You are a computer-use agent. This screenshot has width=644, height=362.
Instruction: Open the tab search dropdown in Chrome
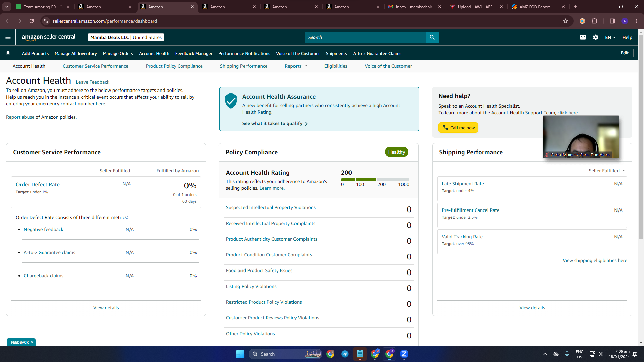coord(7,7)
